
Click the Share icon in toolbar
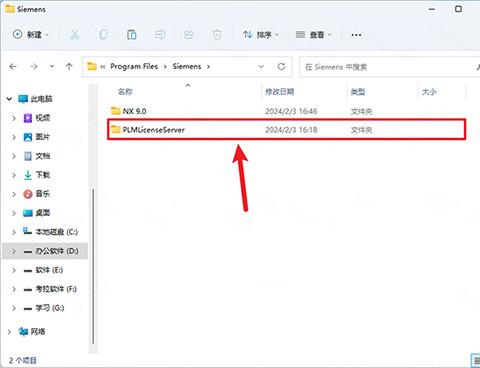click(x=189, y=34)
